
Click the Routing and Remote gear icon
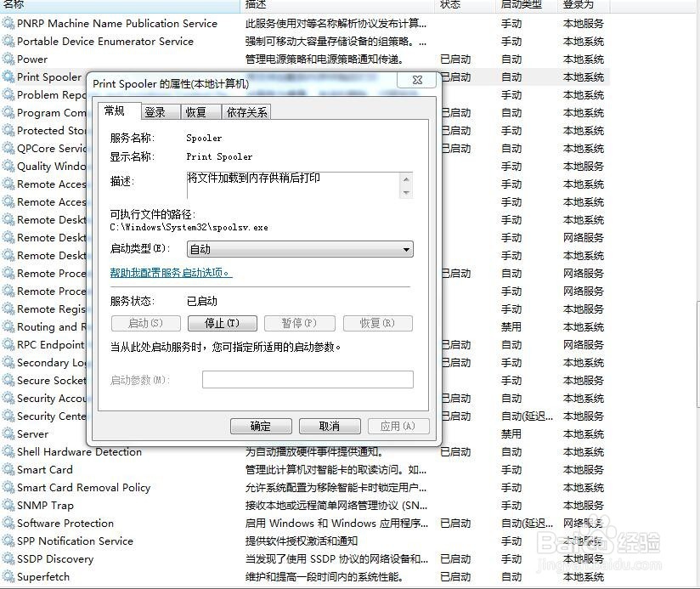[8, 327]
